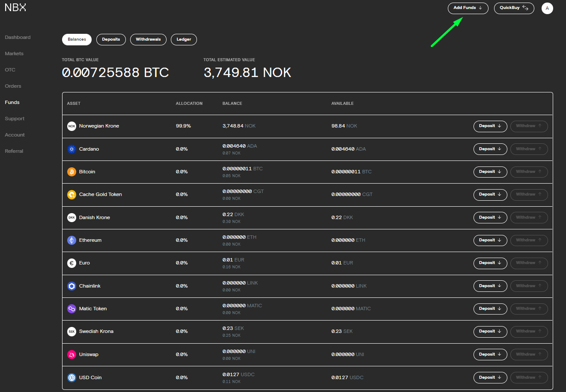Open the Add Funds menu

coord(468,8)
